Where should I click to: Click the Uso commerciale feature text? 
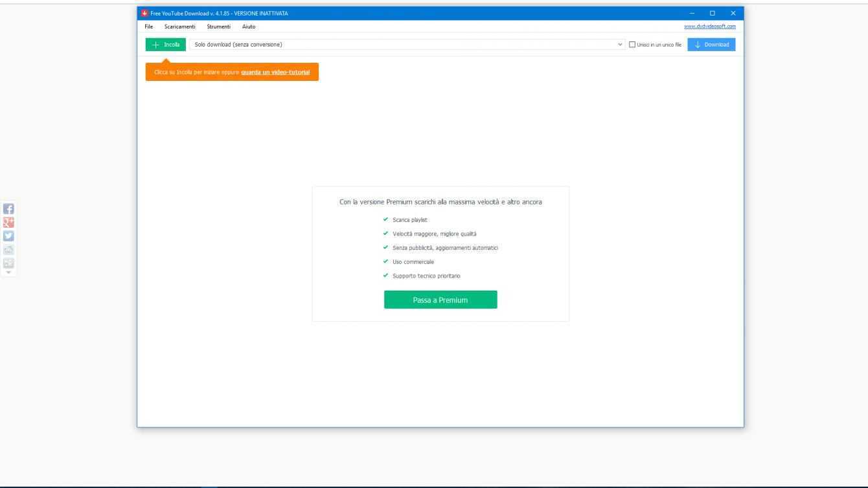coord(413,262)
